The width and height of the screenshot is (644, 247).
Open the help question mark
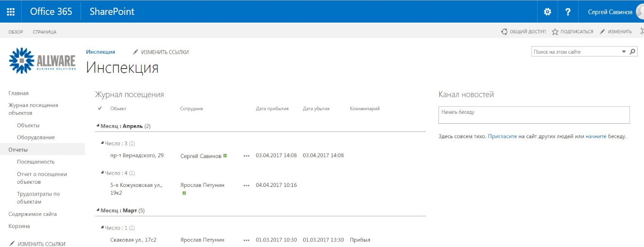(568, 12)
